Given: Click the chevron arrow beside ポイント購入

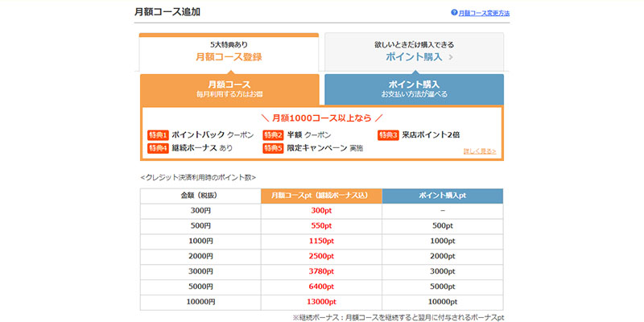Looking at the screenshot, I should (451, 57).
